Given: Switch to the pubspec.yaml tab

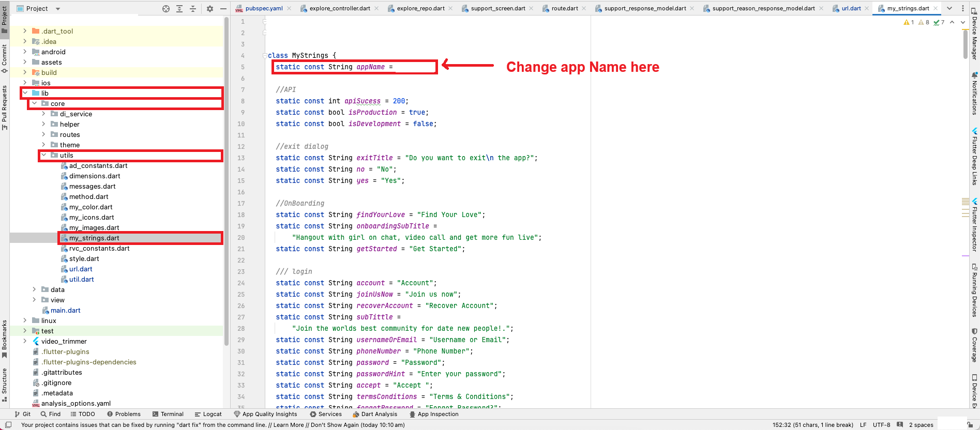Looking at the screenshot, I should [x=263, y=8].
